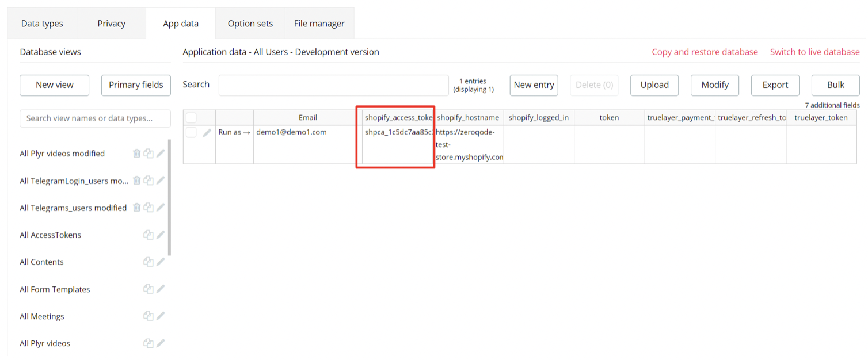Focus the view names search field
Viewport: 868px width, 360px height.
(95, 118)
